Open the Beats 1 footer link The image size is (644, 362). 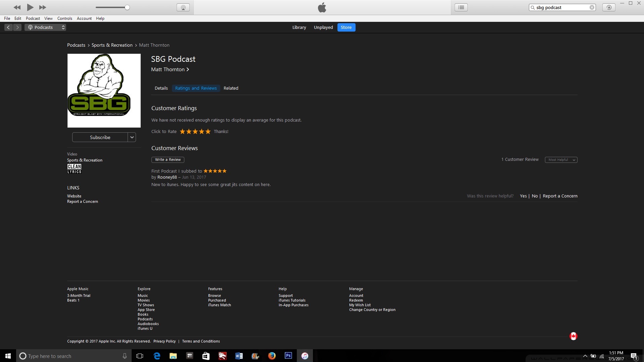(x=73, y=300)
